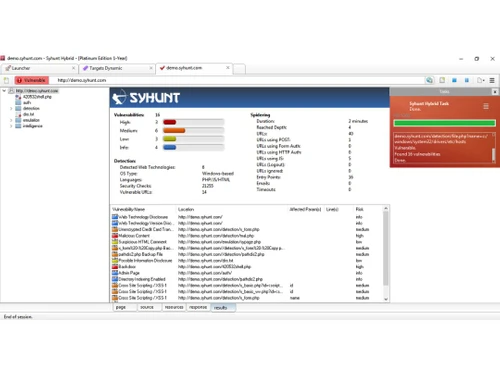Select Possible Information Disclosure row icon
This screenshot has height=375, width=500.
115,261
